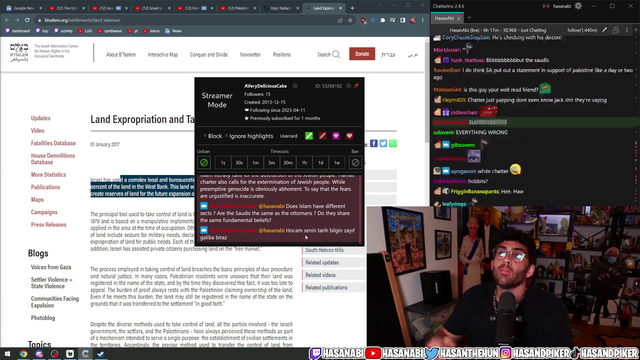The image size is (640, 360).
Task: Open Chrome from Windows taskbar
Action: tap(23, 354)
